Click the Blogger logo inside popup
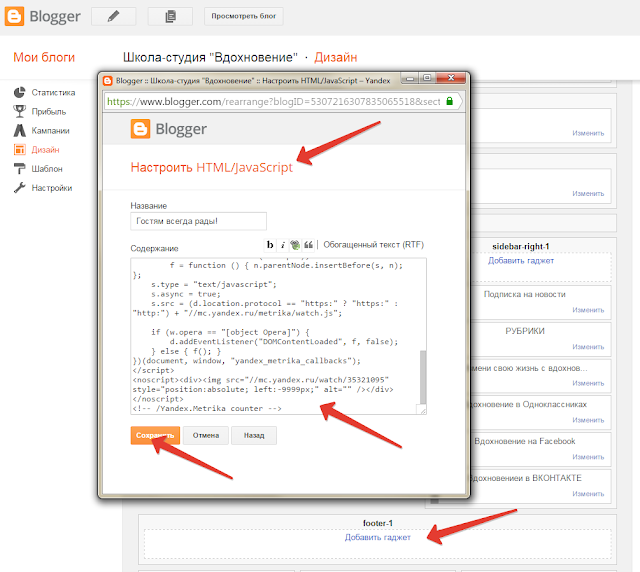This screenshot has height=572, width=640. pos(169,129)
